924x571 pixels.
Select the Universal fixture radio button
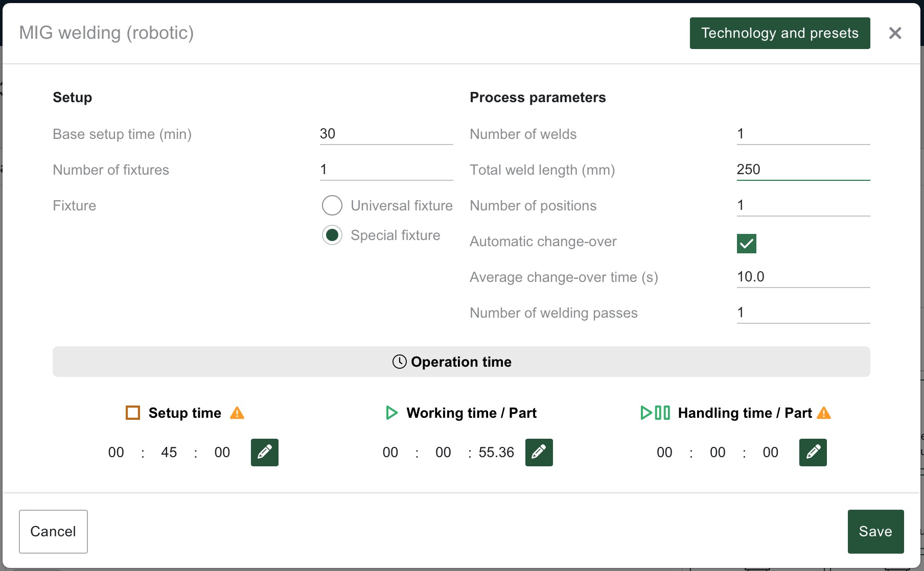332,205
